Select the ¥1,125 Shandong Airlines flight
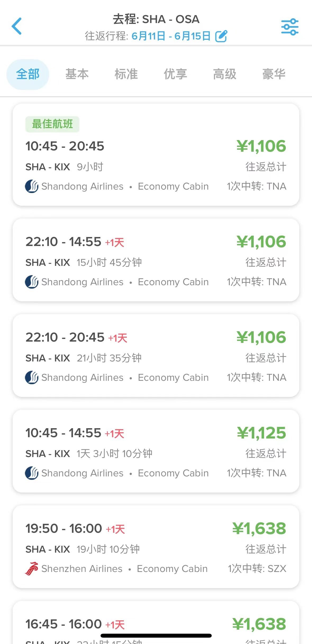Image resolution: width=312 pixels, height=644 pixels. [x=156, y=451]
